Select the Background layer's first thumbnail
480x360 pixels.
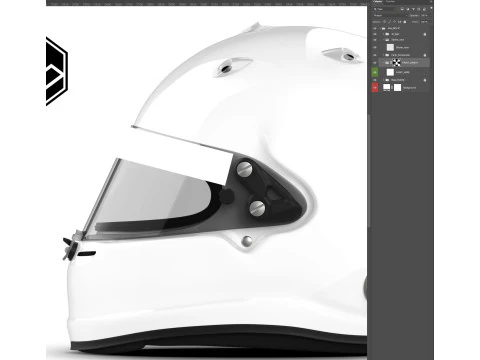pyautogui.click(x=386, y=87)
